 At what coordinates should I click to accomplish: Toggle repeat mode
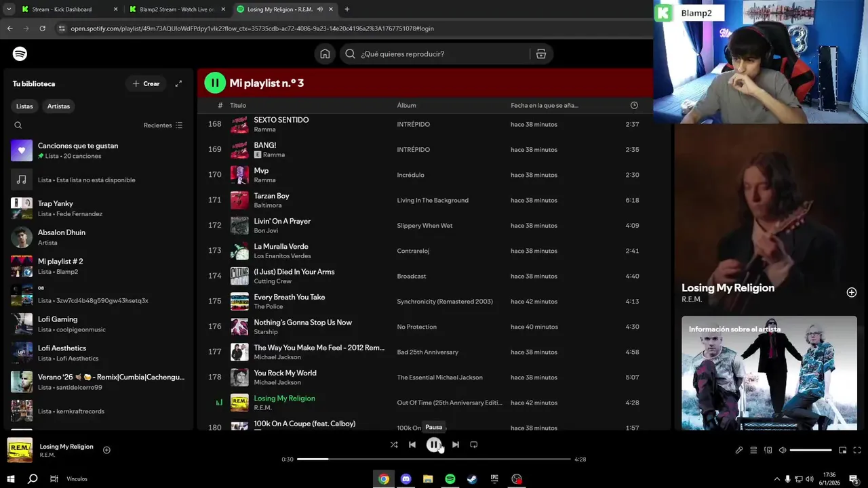474,445
